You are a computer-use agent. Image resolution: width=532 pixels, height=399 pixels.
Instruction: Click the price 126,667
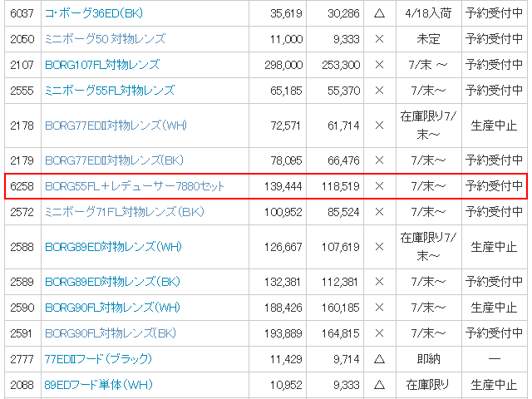[283, 247]
